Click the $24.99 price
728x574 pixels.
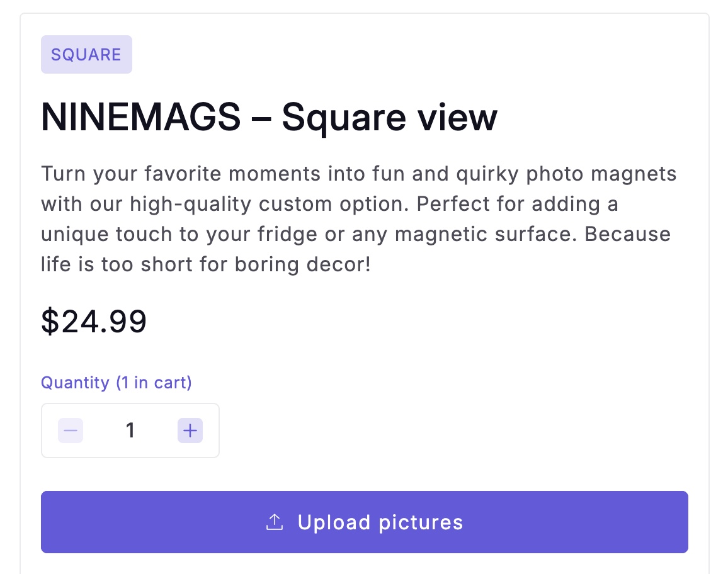click(x=94, y=321)
